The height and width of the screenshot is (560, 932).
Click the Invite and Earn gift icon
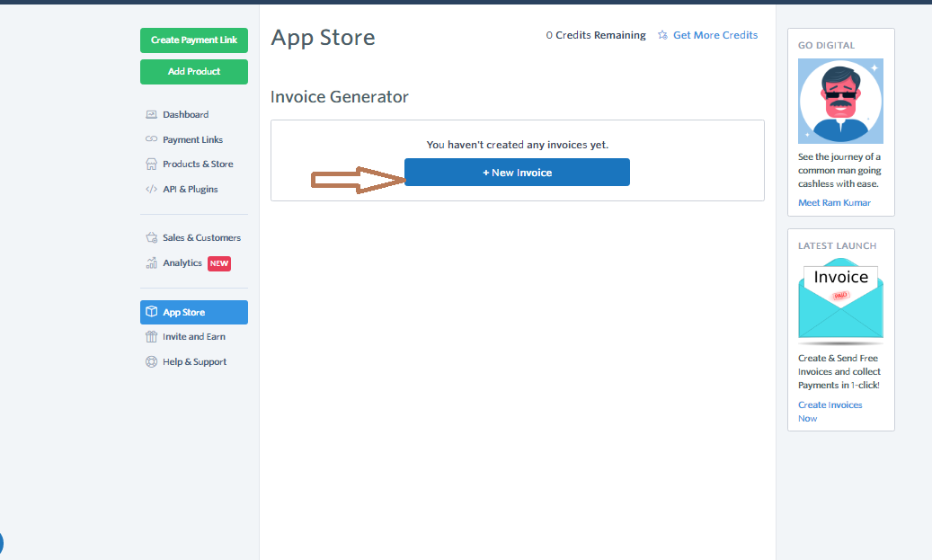point(152,336)
